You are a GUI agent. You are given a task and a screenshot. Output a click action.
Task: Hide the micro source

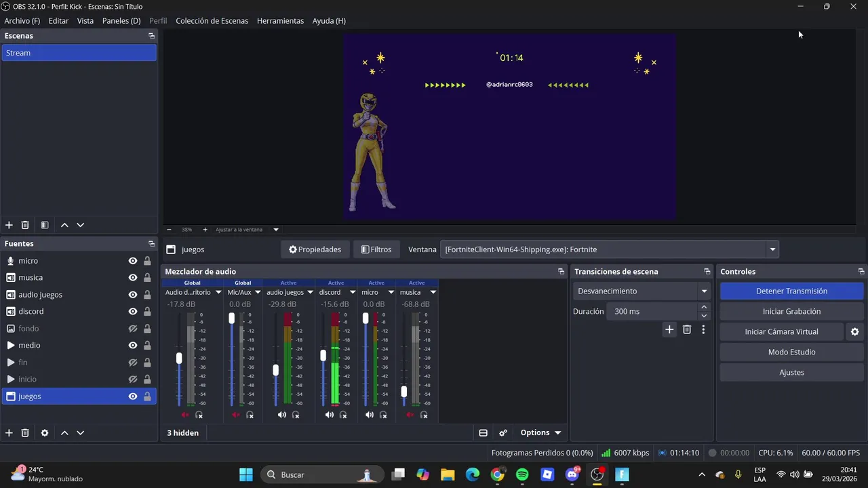pyautogui.click(x=133, y=261)
